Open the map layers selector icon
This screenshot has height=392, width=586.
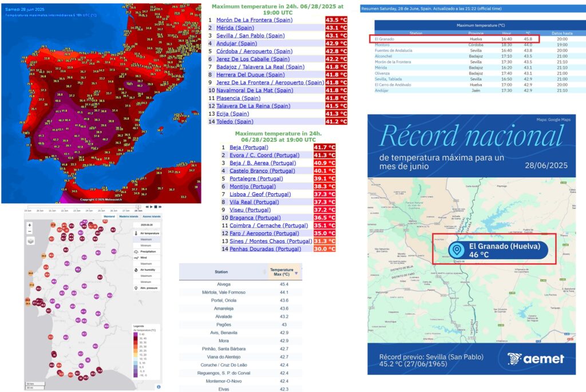30,241
